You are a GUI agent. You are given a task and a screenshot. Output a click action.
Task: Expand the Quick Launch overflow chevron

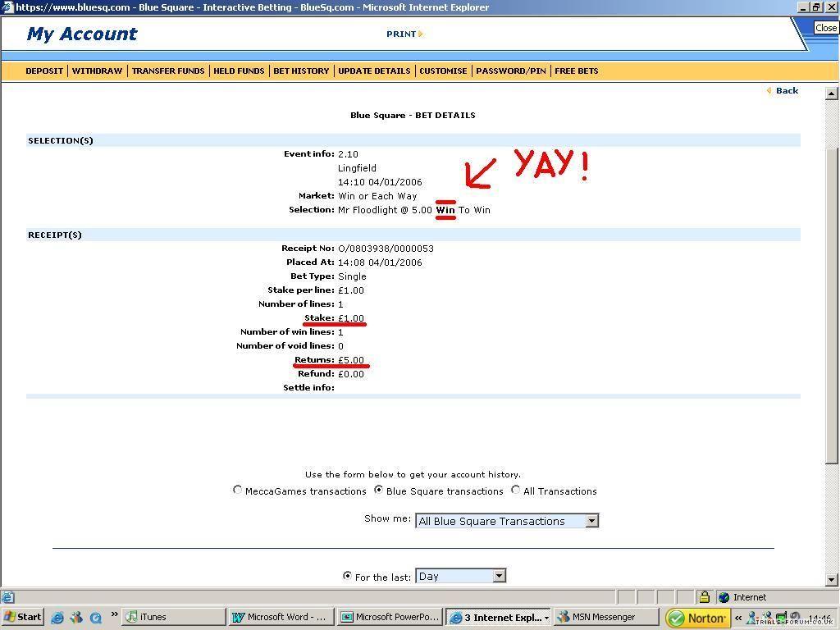114,614
